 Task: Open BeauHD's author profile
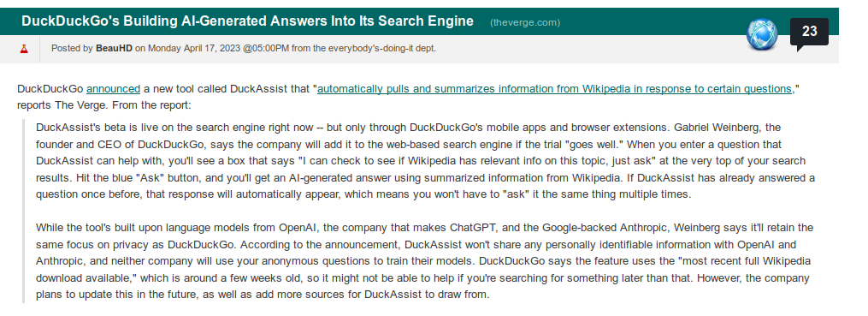pos(114,48)
